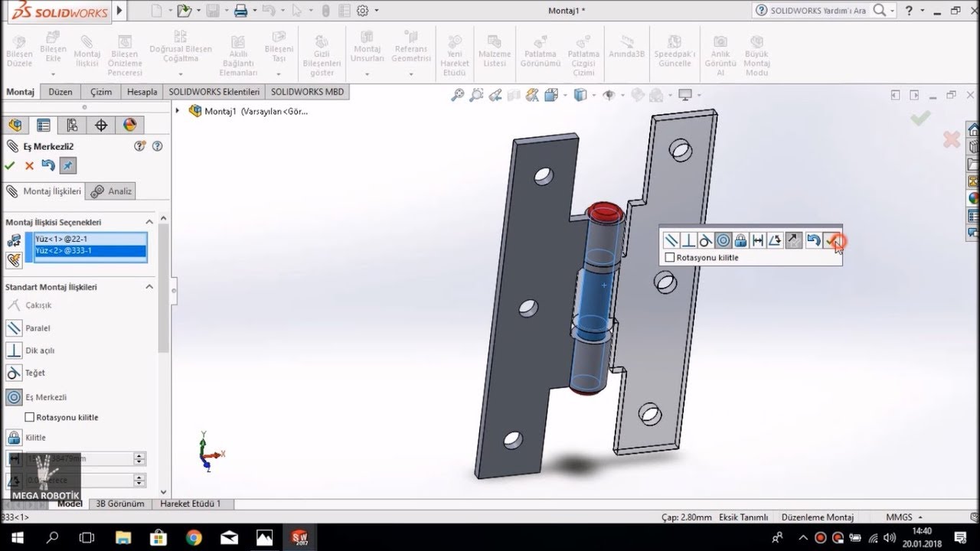Click undo arrow in popup mate toolbar

[814, 240]
